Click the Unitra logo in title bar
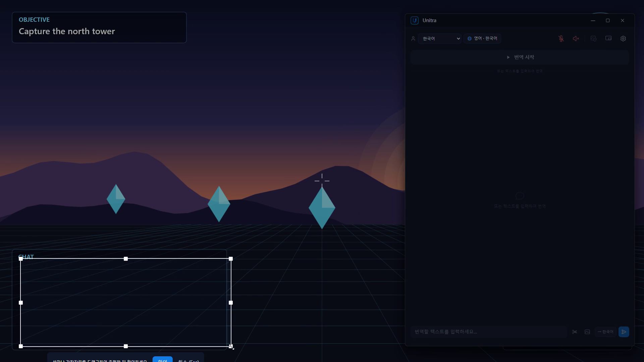The image size is (644, 362). 415,20
